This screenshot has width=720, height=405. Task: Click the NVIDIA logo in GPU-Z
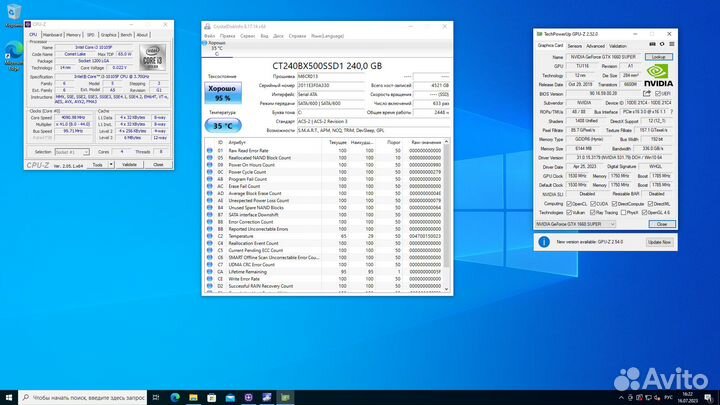[658, 76]
